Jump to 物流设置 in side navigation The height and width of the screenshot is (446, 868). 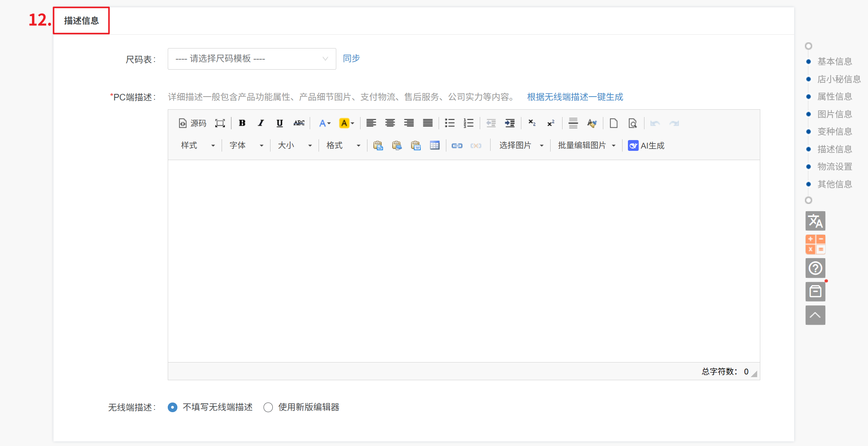click(834, 167)
